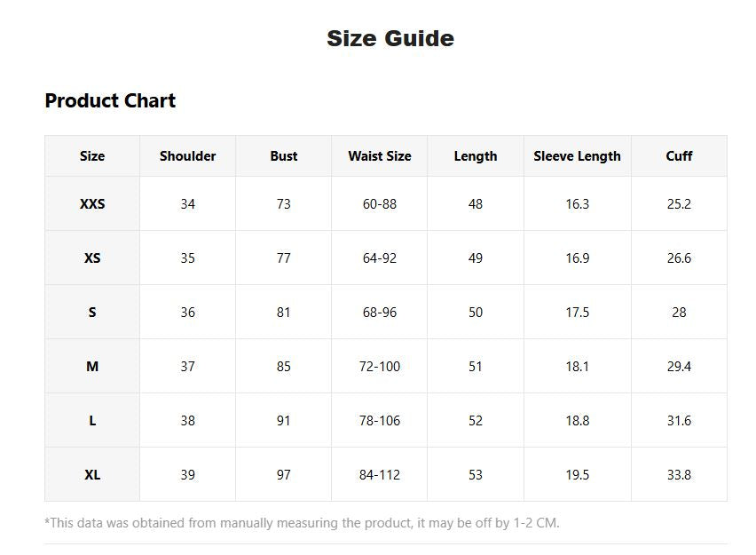Select the 72-100 waist size cell
The height and width of the screenshot is (555, 756).
point(380,366)
